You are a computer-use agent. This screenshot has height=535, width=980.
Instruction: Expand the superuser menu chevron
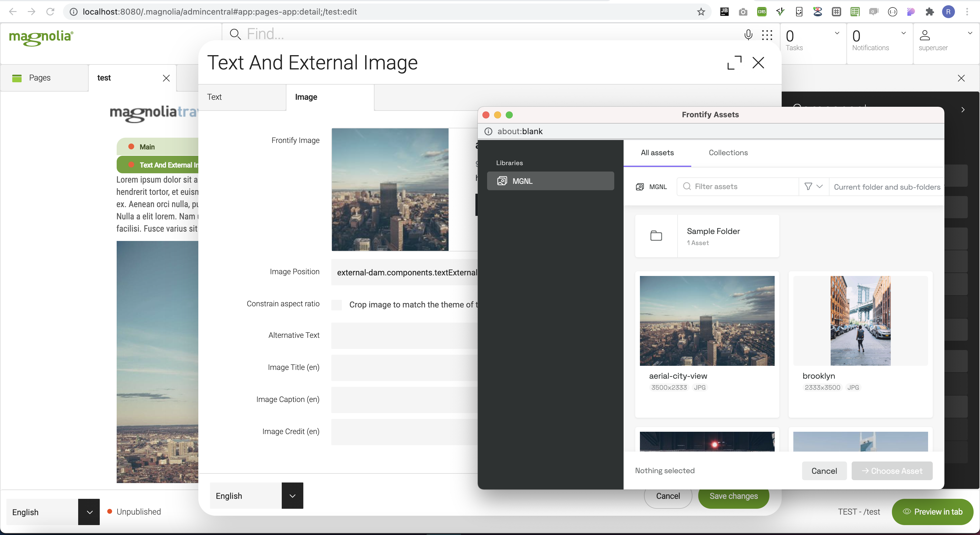point(970,33)
